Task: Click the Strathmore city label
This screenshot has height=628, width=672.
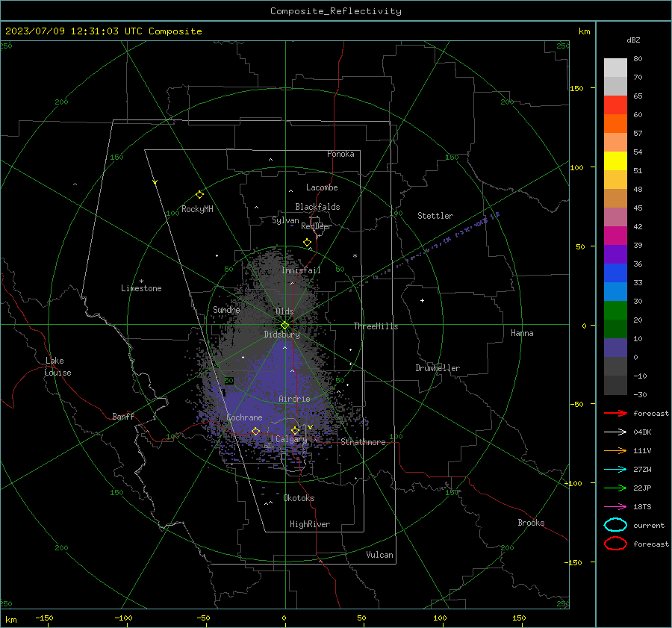Action: [x=363, y=442]
